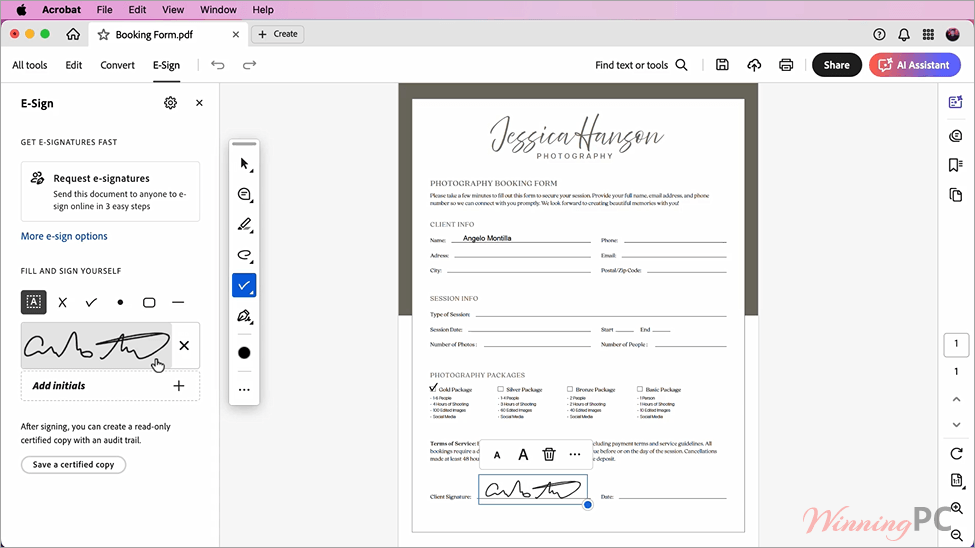
Task: Click the Share button
Action: (x=836, y=65)
